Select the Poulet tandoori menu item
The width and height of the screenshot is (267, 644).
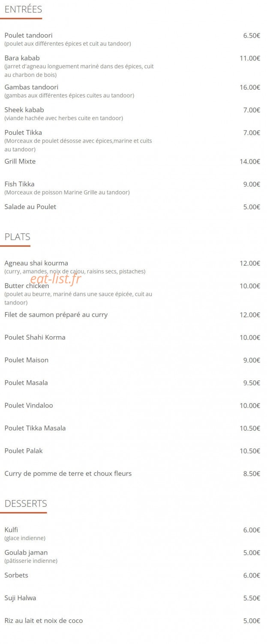pos(28,35)
